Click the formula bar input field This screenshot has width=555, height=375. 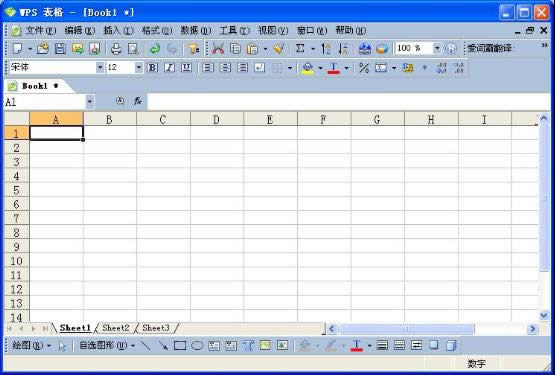349,102
